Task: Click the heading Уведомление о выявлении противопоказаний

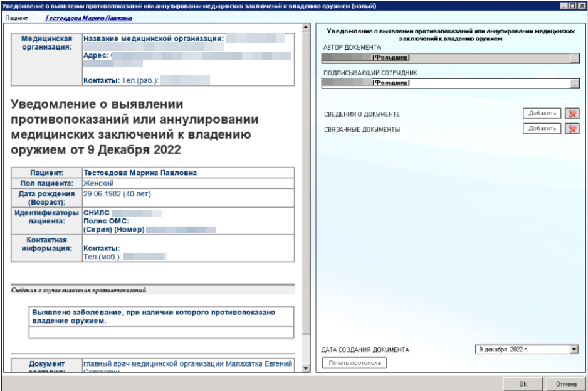Action: (134, 127)
